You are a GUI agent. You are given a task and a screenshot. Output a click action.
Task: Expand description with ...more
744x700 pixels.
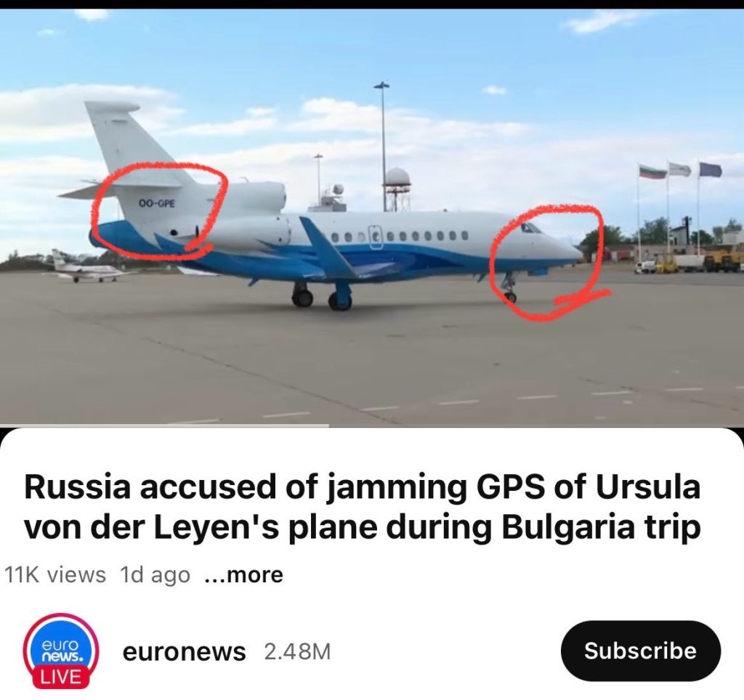point(244,575)
